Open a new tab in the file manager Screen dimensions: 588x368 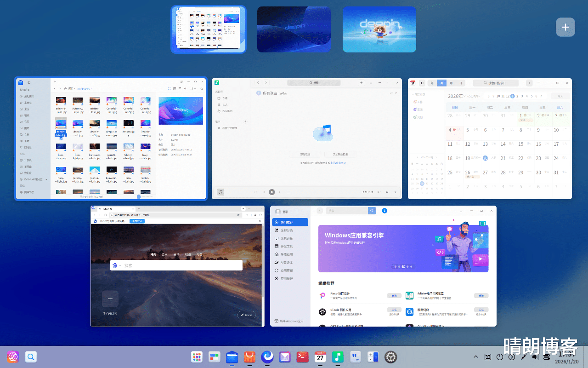click(x=55, y=81)
